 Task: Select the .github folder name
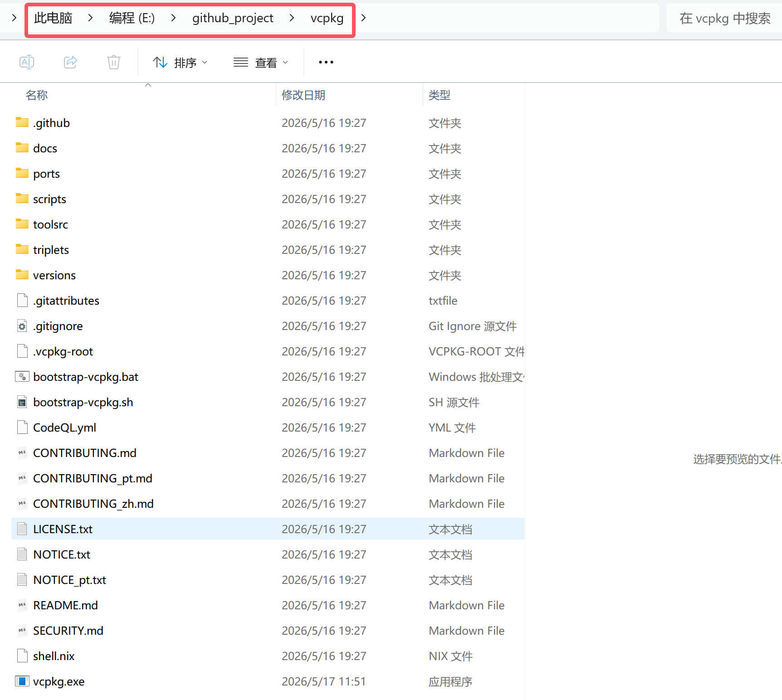click(x=51, y=123)
